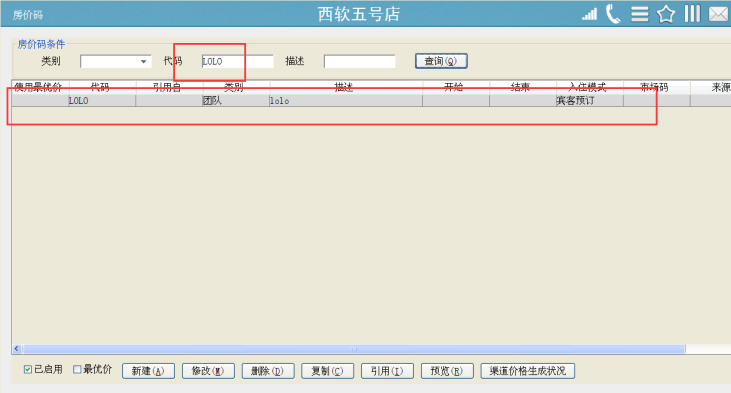Click the 开始 column header
This screenshot has width=731, height=393.
(x=455, y=87)
